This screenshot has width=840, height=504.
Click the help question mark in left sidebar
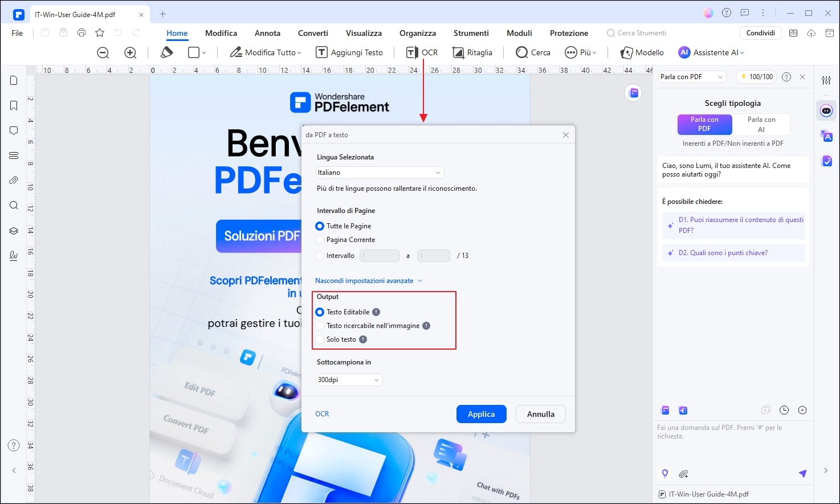click(x=14, y=445)
